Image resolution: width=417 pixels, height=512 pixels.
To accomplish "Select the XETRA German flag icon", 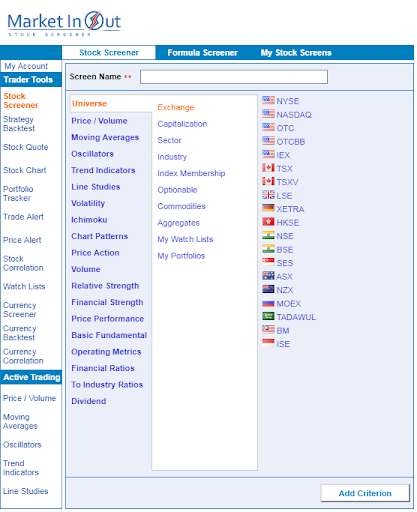I will tap(268, 208).
